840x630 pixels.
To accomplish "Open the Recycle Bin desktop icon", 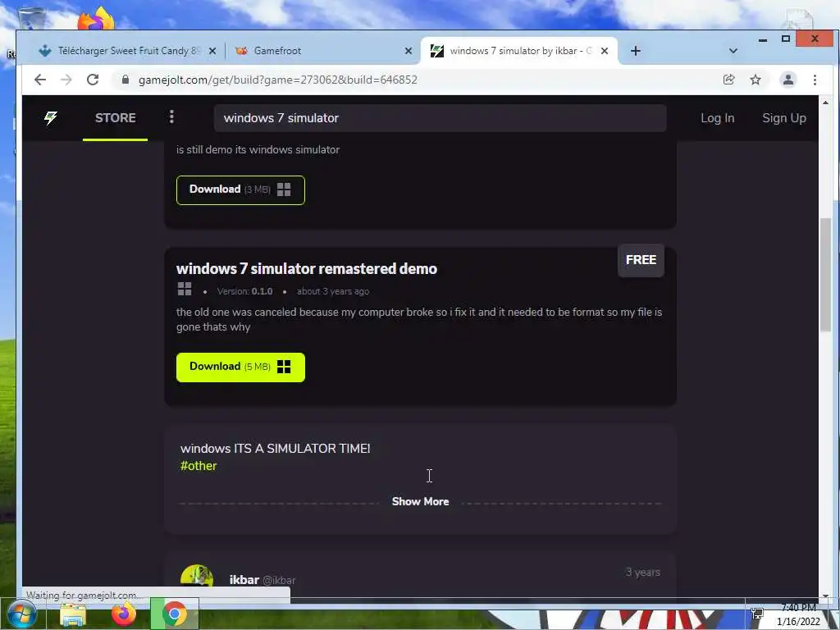I will tap(31, 18).
